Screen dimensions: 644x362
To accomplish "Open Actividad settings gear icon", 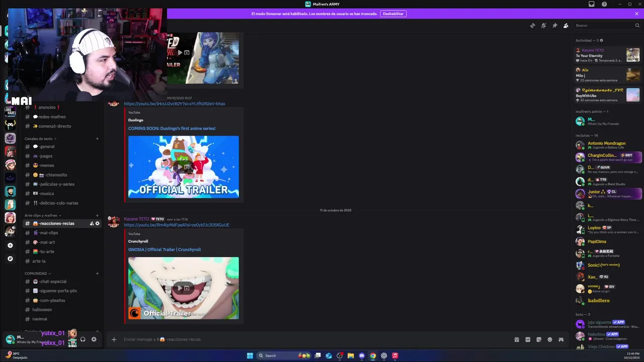I will click(601, 40).
